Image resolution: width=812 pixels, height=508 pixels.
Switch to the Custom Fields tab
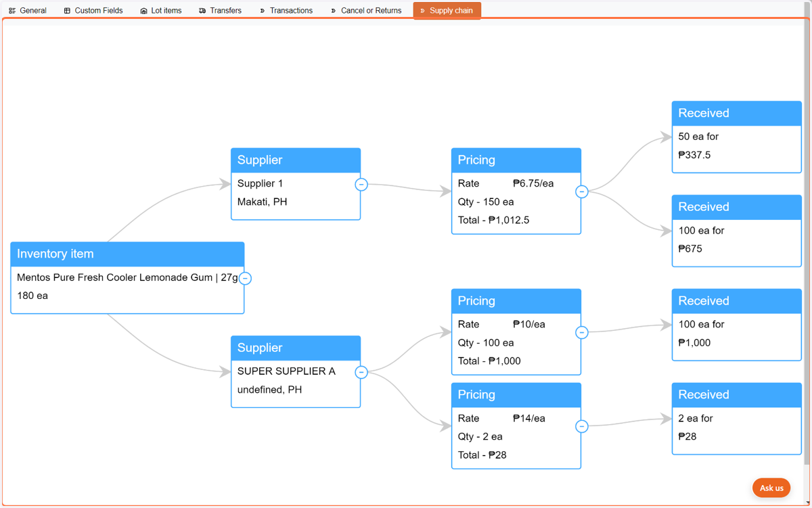pos(93,11)
